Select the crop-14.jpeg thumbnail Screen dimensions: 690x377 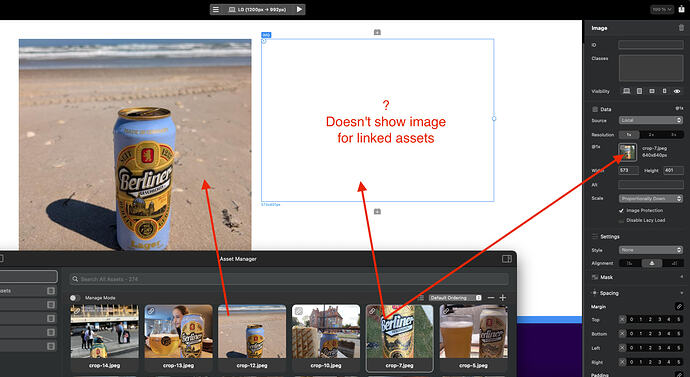[105, 331]
